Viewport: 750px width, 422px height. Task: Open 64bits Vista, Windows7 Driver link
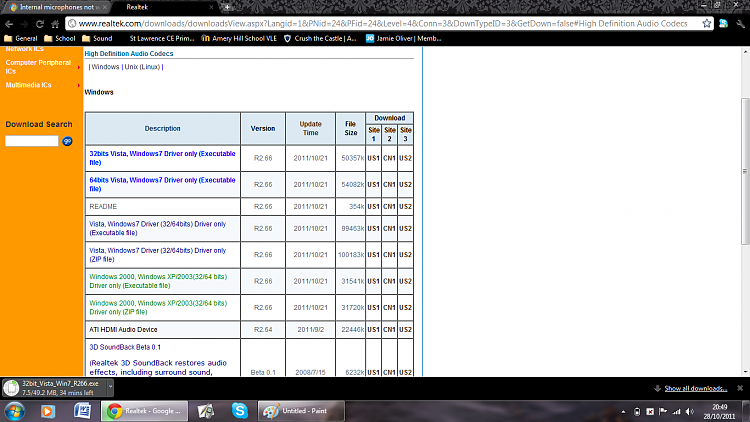pos(162,184)
